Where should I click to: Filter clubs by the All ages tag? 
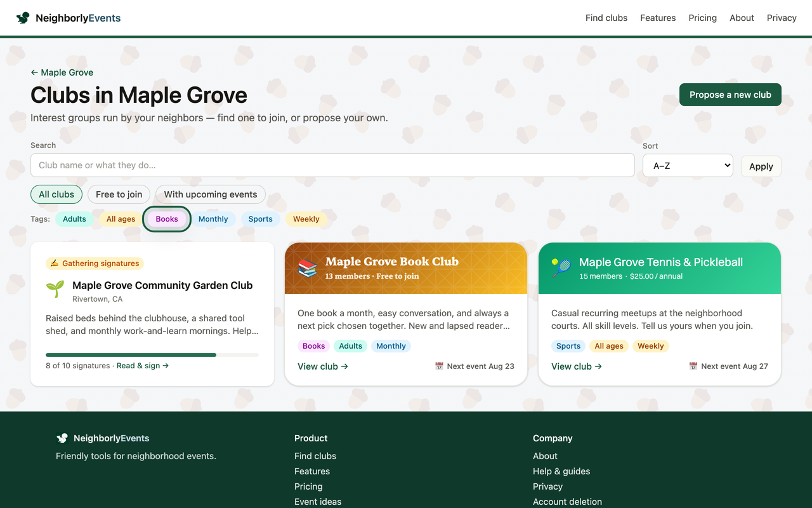pyautogui.click(x=121, y=219)
